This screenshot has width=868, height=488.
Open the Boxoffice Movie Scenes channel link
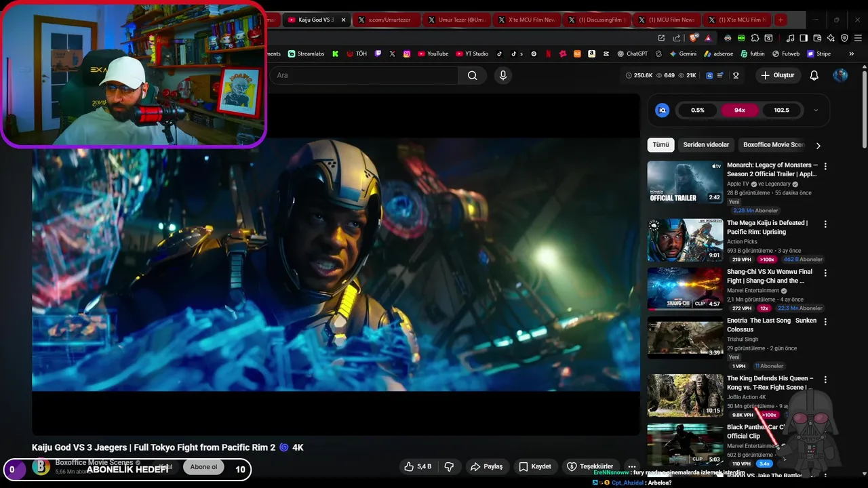click(94, 462)
